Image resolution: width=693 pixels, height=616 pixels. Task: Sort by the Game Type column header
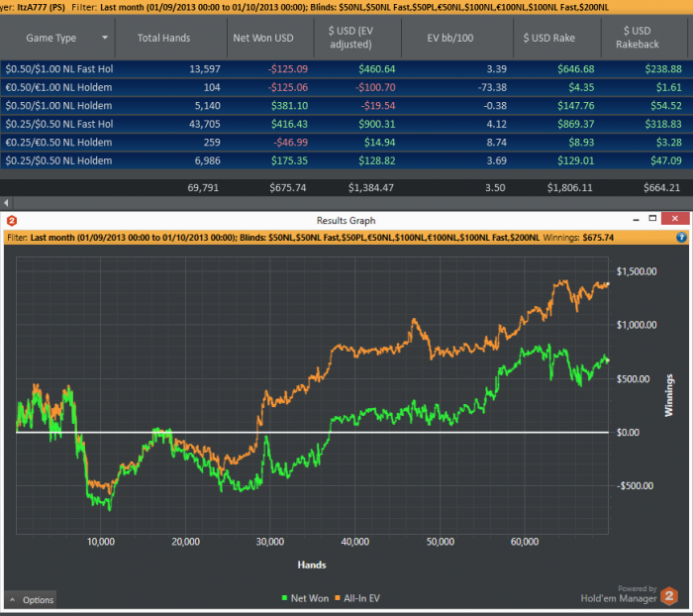click(x=50, y=38)
